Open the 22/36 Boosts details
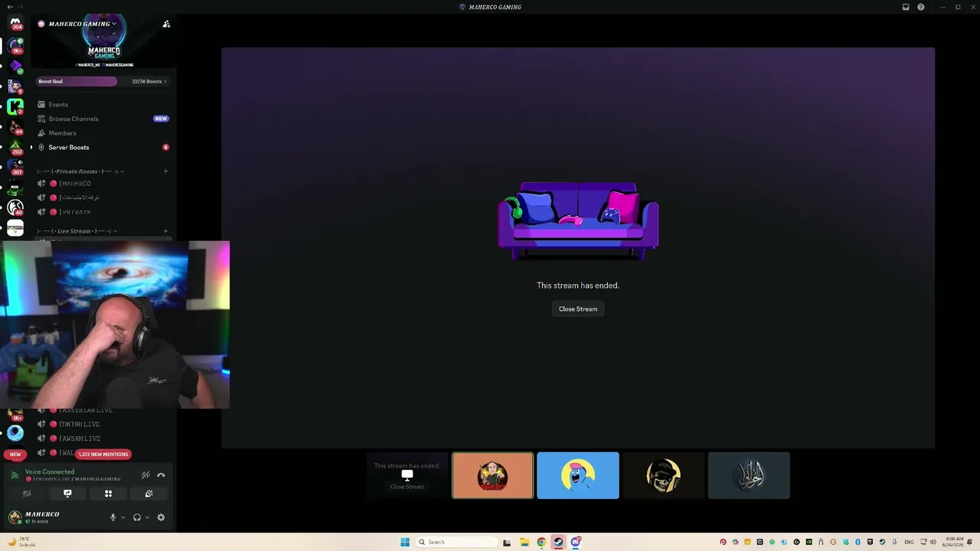The height and width of the screenshot is (551, 980). pos(149,81)
